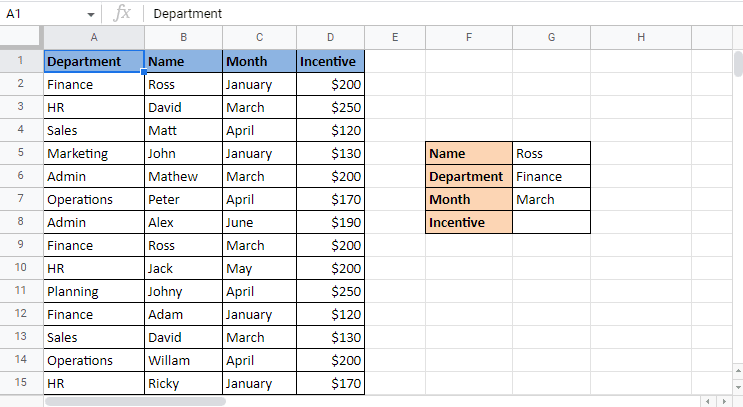Click lookup cell containing Ross in column G
This screenshot has width=743, height=407.
tap(551, 153)
